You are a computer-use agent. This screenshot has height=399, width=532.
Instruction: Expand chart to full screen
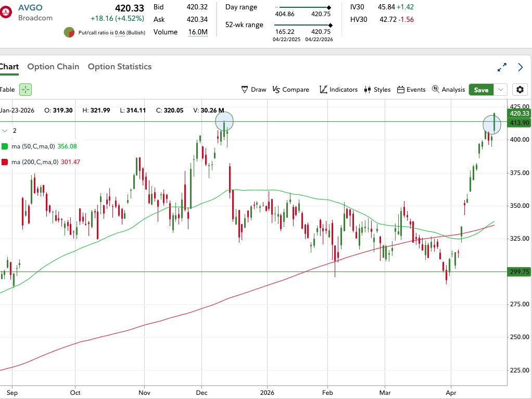coord(502,67)
